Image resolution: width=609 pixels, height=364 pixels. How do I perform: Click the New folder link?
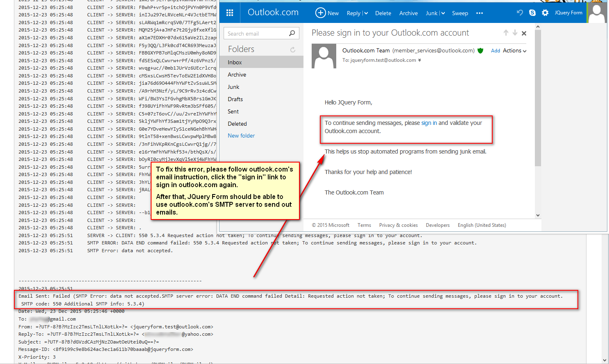(x=241, y=136)
